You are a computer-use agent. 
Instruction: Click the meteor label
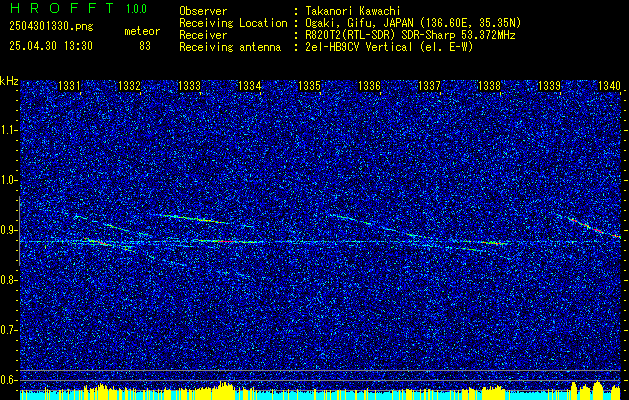coord(142,31)
